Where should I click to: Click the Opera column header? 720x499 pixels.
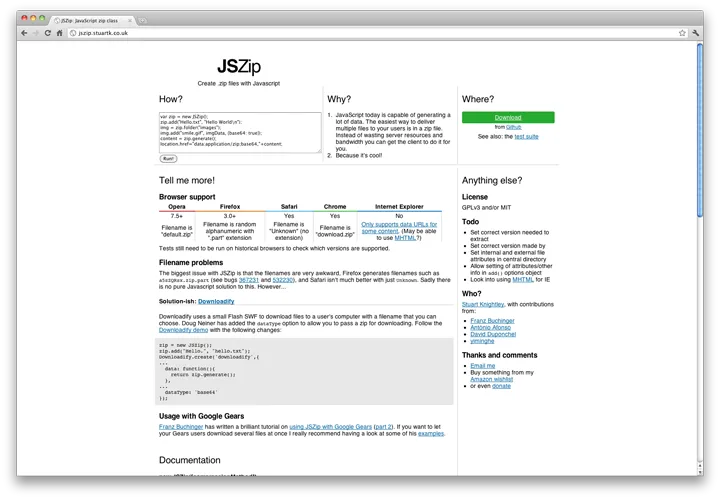[x=177, y=207]
